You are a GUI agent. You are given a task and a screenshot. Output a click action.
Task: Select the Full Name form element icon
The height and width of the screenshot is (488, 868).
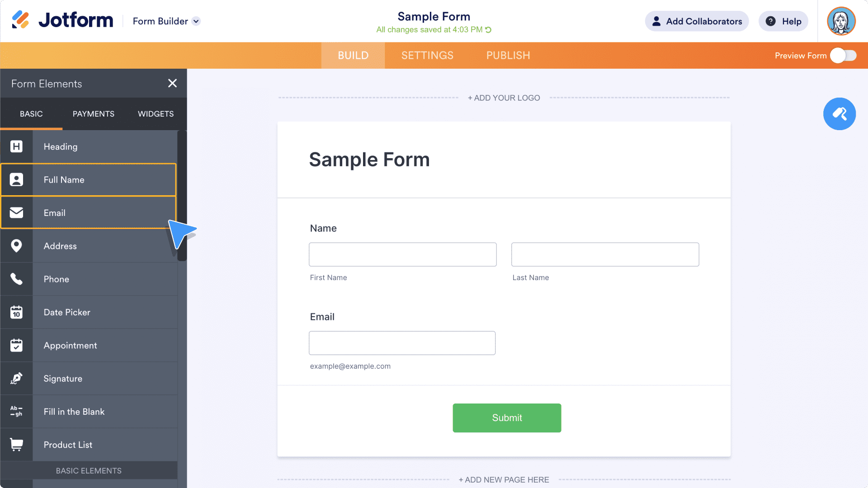(x=16, y=179)
